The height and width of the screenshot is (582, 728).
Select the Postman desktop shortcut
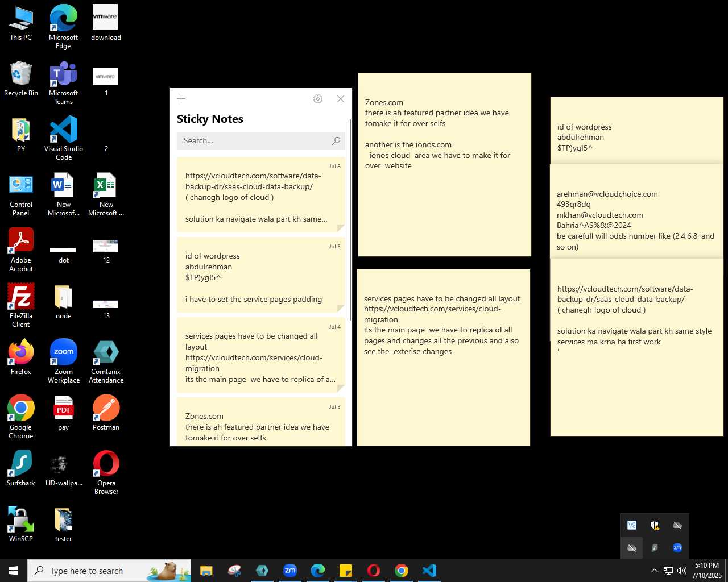click(106, 413)
